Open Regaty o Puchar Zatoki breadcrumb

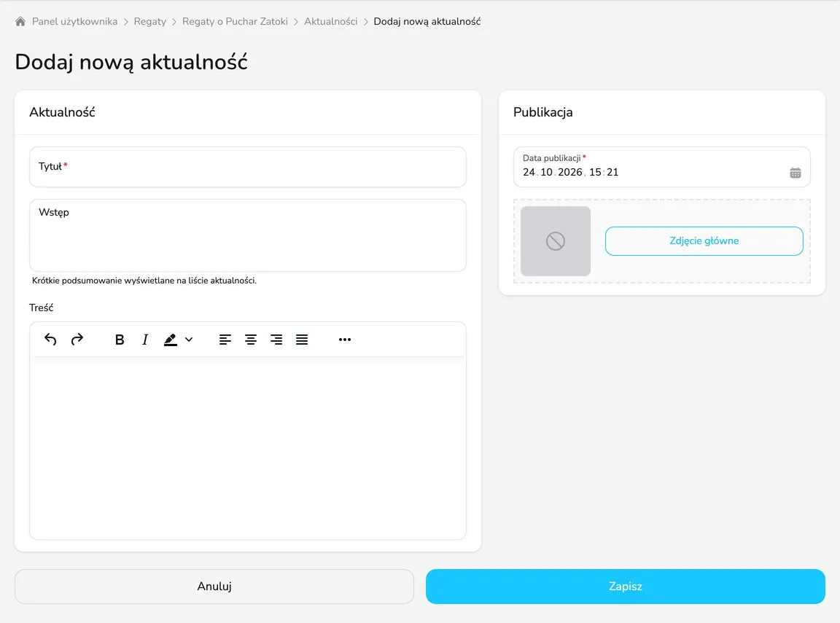click(236, 21)
